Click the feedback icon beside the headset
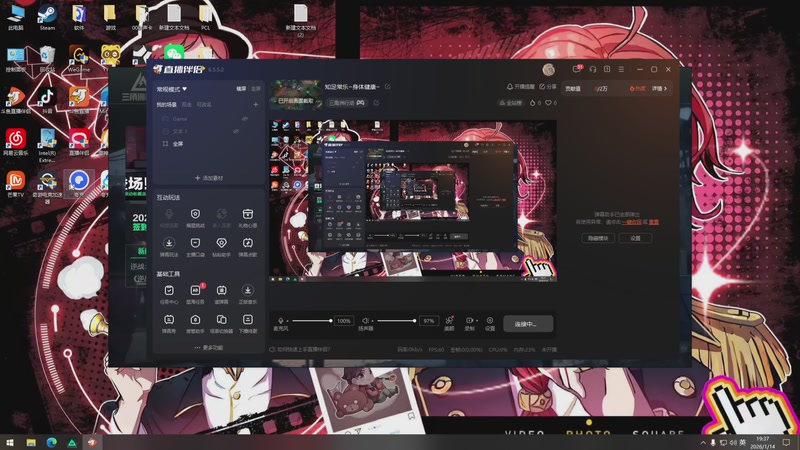The image size is (800, 450). coord(607,69)
